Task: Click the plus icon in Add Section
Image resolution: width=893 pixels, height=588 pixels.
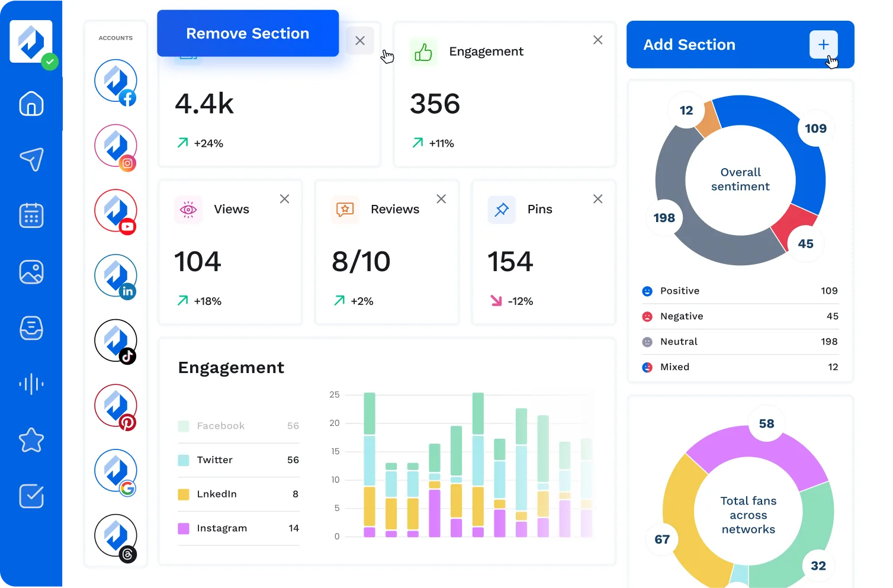Action: click(x=823, y=44)
